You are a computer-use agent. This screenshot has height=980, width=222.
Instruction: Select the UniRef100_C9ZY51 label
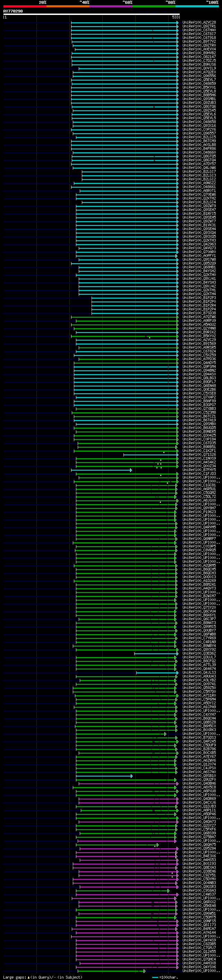pos(199,875)
